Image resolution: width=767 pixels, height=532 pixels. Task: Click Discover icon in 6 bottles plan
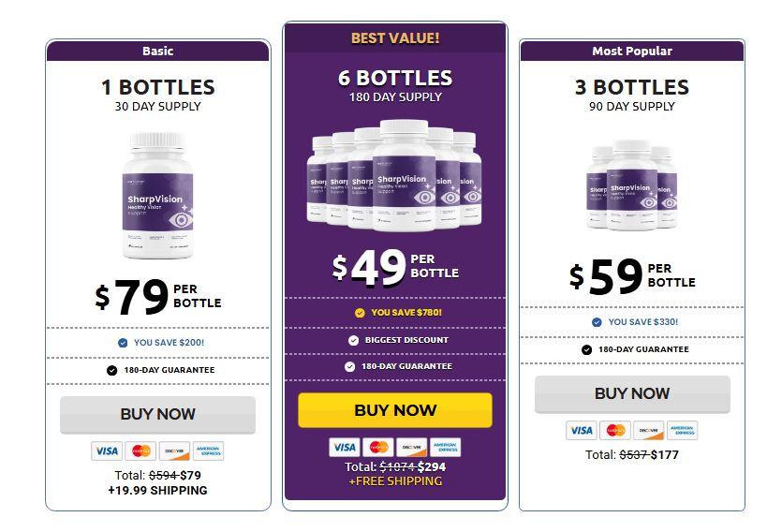(412, 447)
